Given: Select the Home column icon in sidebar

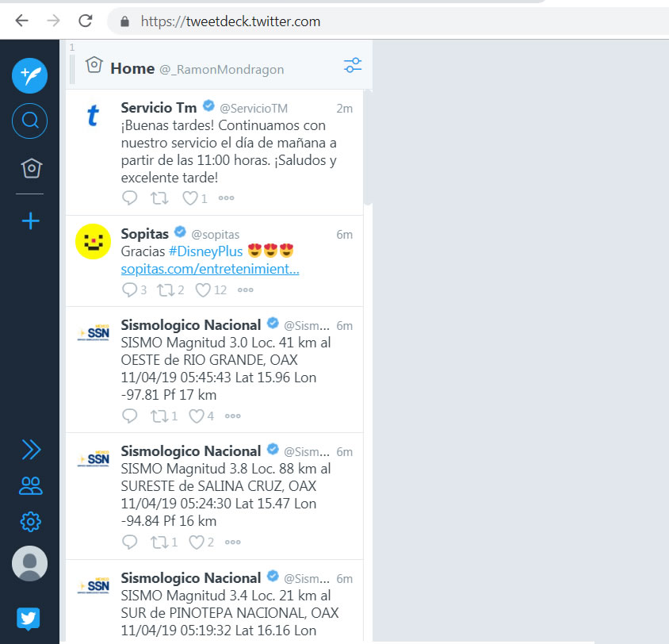Looking at the screenshot, I should coord(31,167).
